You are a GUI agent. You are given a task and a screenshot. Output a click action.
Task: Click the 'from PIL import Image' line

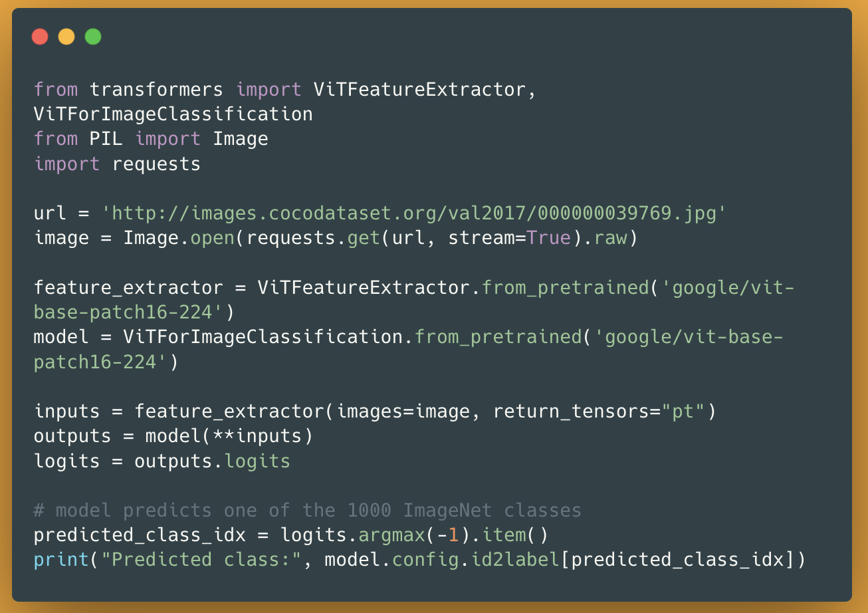pos(151,139)
